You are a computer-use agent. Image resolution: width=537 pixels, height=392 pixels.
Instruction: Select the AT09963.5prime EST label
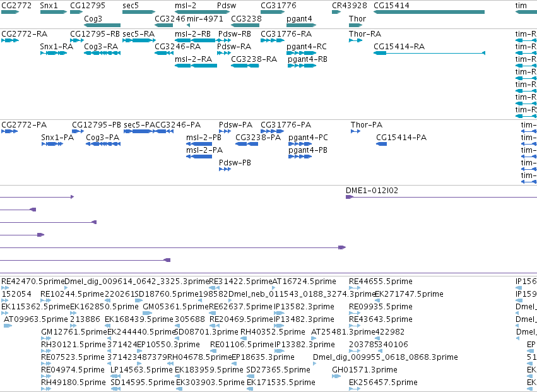coord(36,319)
